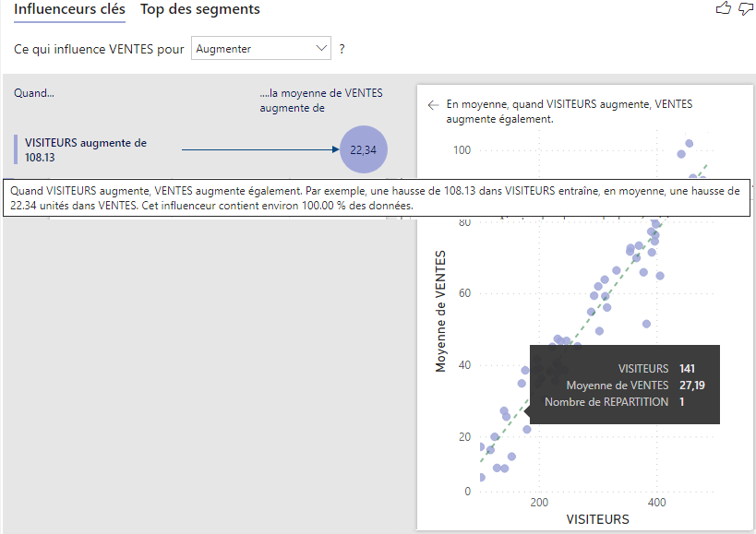Click the Quand... column header
The width and height of the screenshot is (756, 534).
(34, 93)
